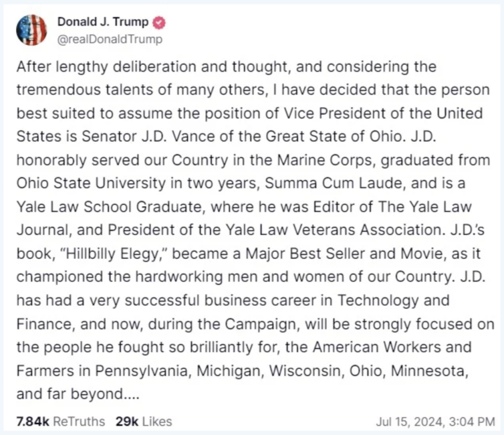Image resolution: width=504 pixels, height=435 pixels.
Task: Visit the @realDonaldTrump handle link
Action: 110,39
